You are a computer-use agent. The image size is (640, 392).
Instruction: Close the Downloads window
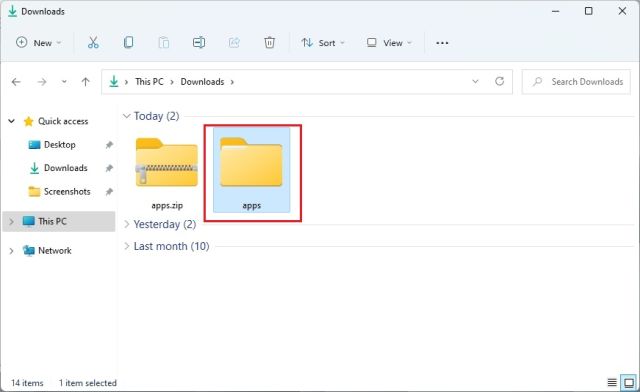pyautogui.click(x=622, y=11)
